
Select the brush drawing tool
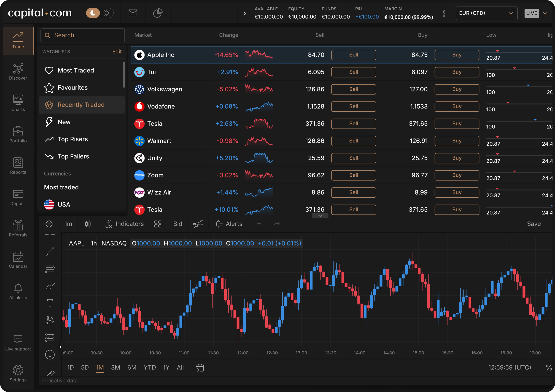[50, 286]
